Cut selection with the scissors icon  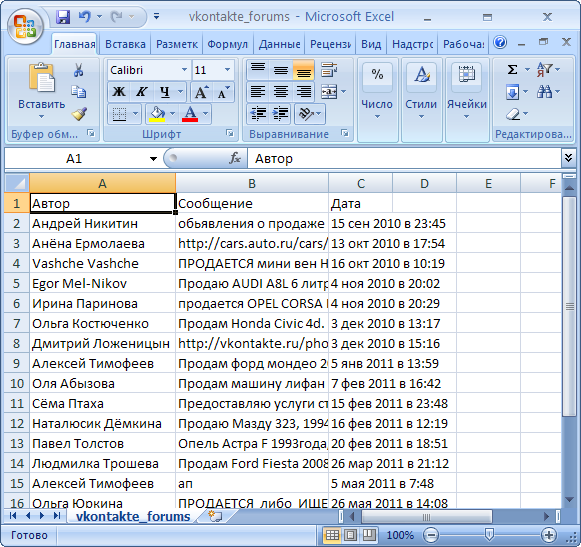pos(78,69)
